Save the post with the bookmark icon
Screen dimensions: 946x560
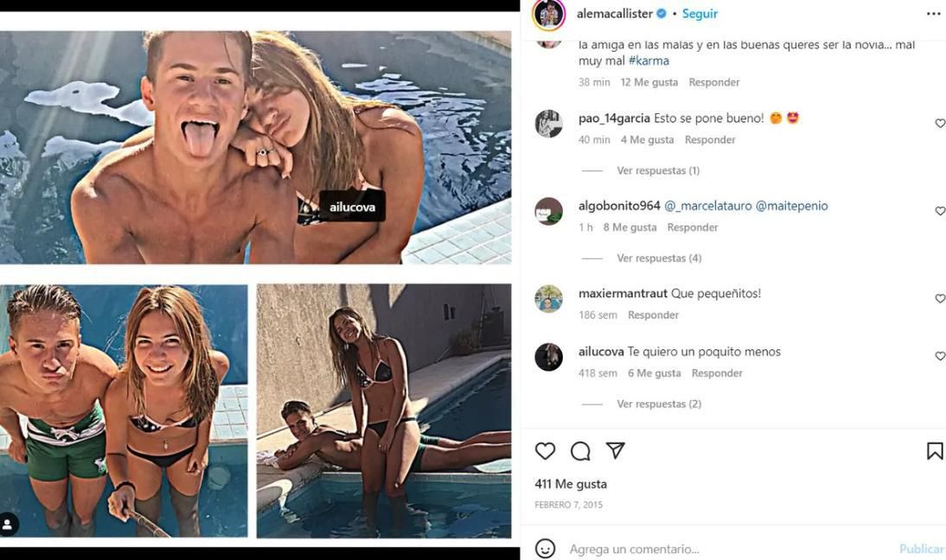935,451
